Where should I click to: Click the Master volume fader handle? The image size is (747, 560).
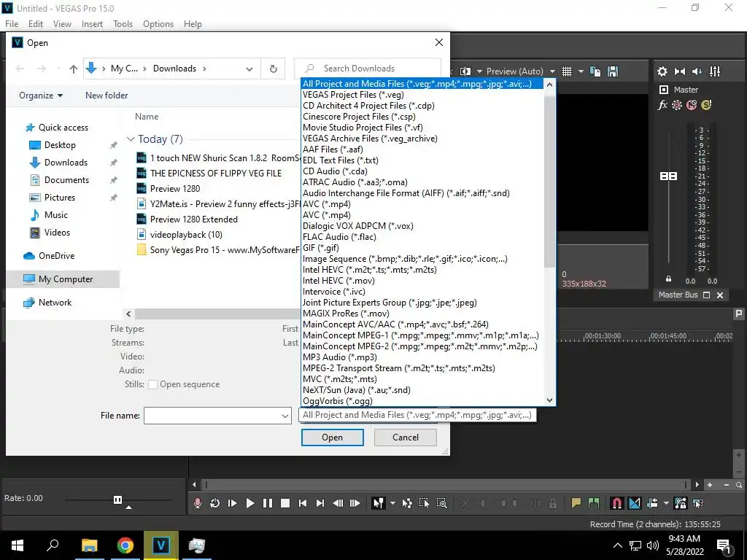click(668, 176)
